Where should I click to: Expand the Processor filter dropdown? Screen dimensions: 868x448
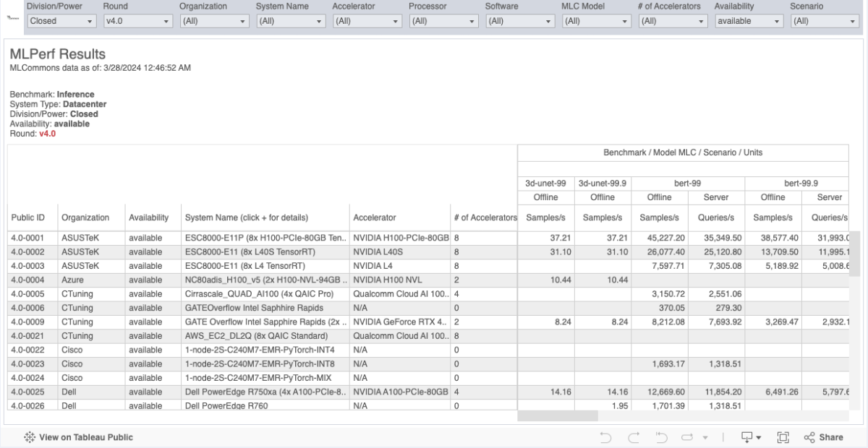(x=443, y=21)
